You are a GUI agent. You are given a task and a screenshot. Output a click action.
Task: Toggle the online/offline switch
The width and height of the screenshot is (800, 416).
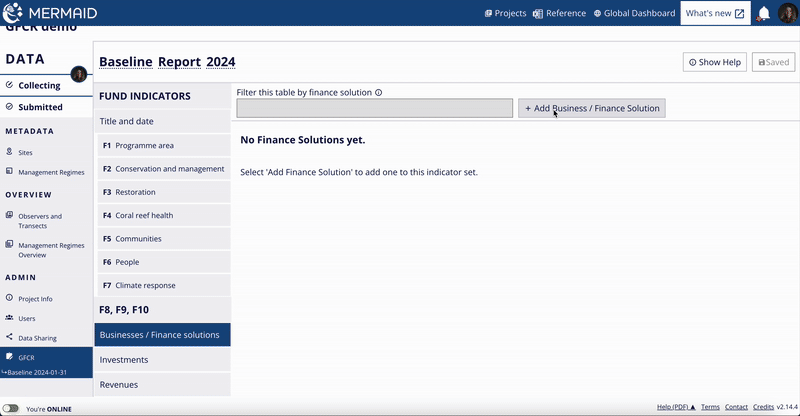point(10,408)
